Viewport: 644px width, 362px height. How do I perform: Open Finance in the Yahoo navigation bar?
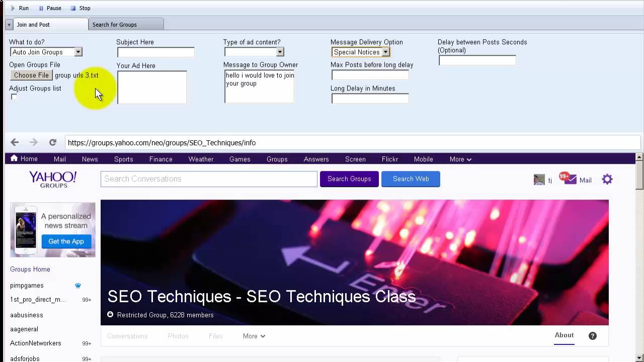tap(161, 159)
